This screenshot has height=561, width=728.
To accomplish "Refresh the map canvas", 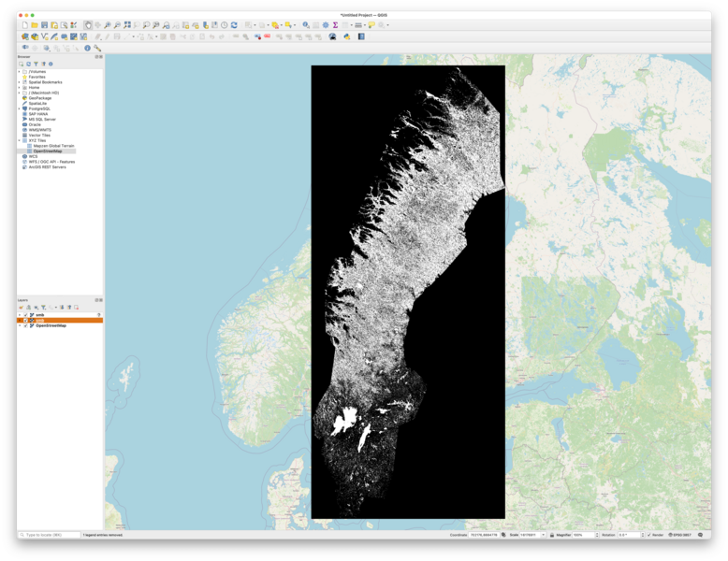I will tap(234, 25).
